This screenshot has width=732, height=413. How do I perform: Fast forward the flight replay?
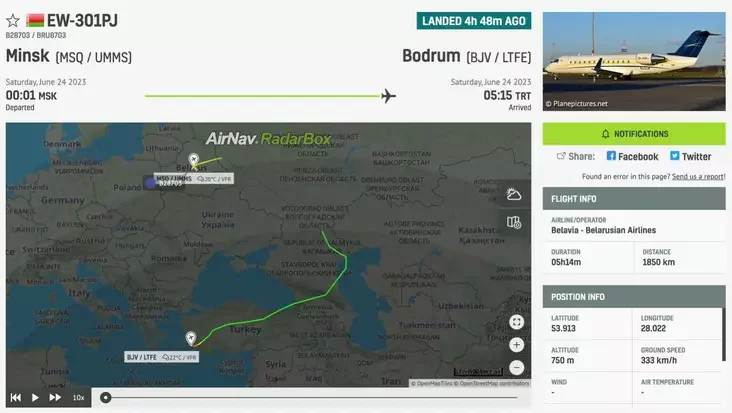click(55, 397)
